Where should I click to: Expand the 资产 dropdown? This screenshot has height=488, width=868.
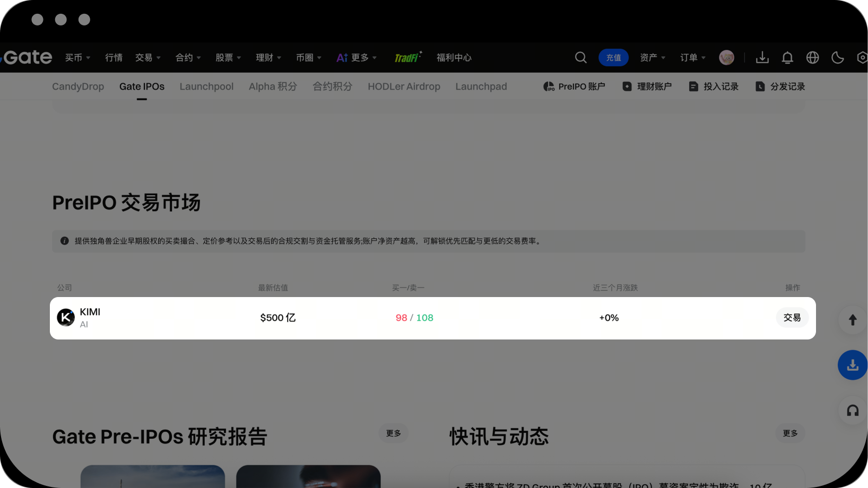coord(653,57)
